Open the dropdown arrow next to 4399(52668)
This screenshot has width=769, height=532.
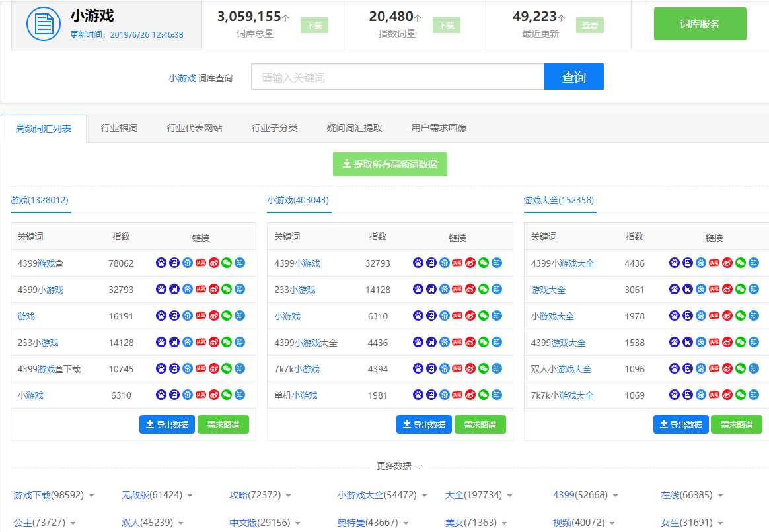tap(615, 496)
